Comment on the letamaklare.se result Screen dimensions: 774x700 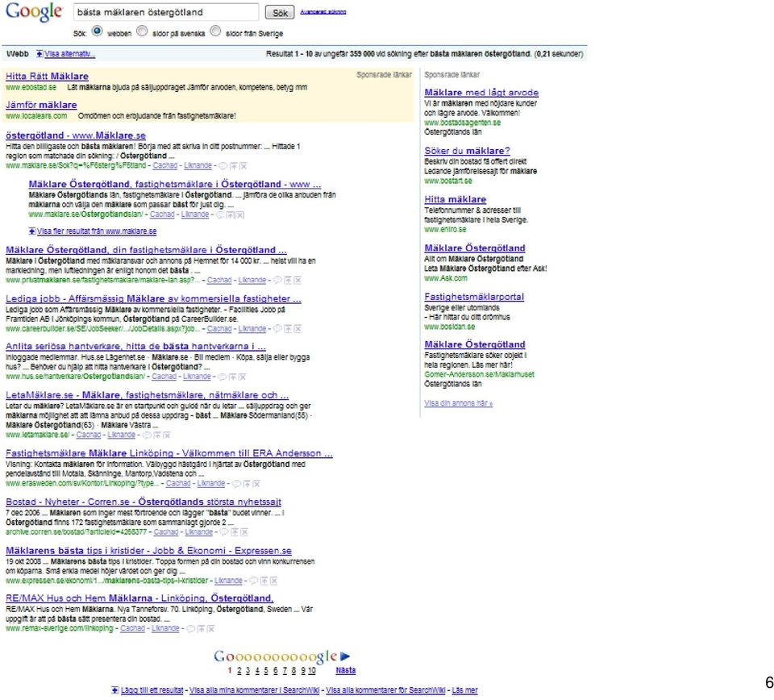click(147, 435)
